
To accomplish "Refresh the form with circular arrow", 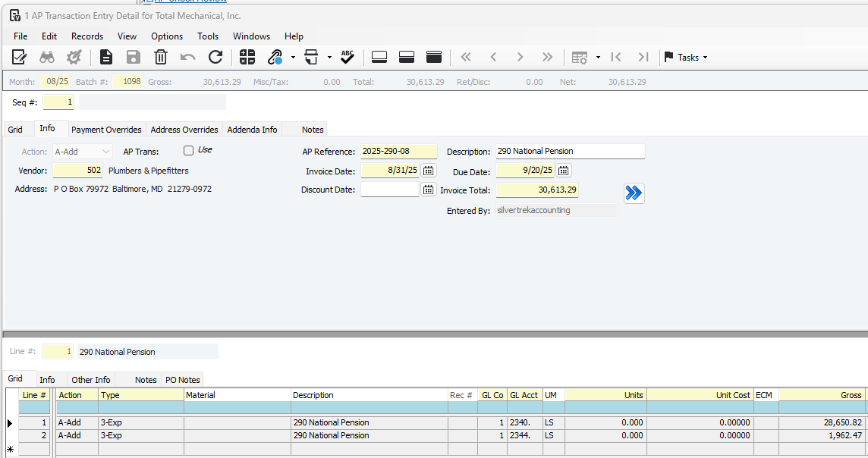I will [215, 57].
